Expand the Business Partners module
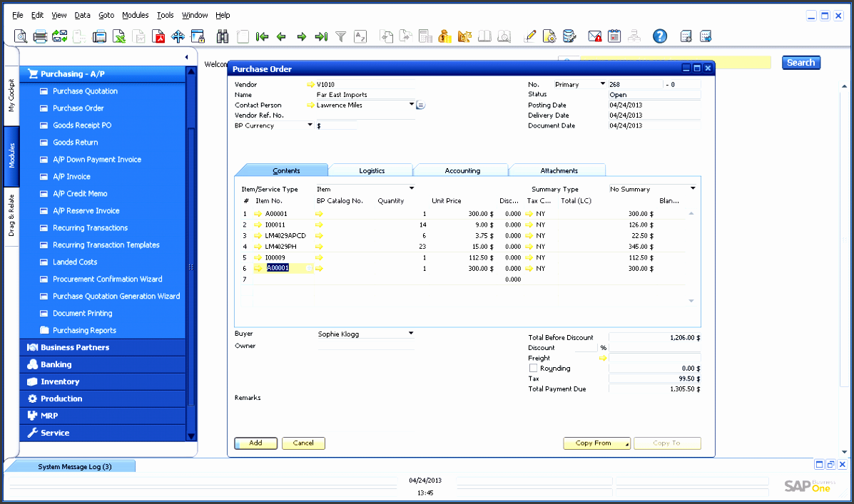The height and width of the screenshot is (504, 854). click(103, 347)
